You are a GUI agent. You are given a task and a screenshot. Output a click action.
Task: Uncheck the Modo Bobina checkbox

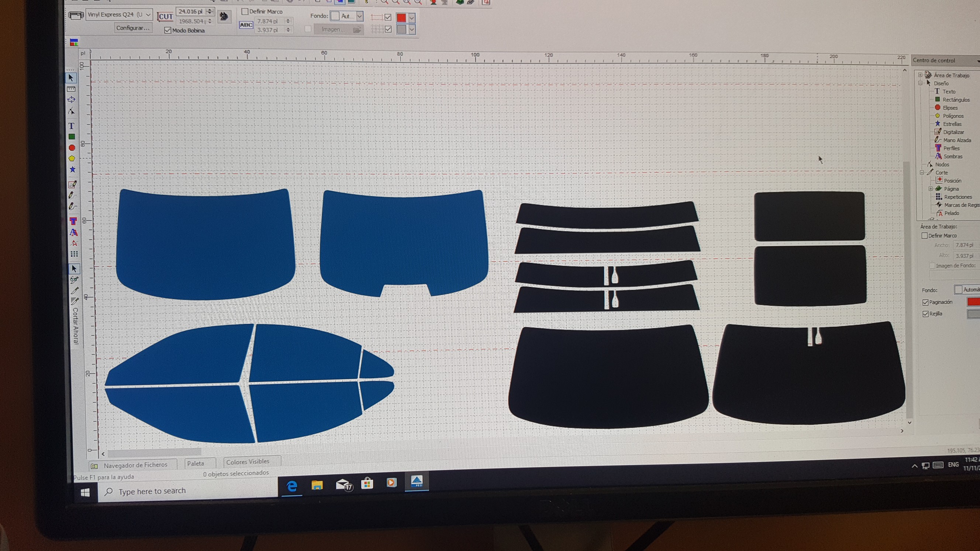point(168,30)
